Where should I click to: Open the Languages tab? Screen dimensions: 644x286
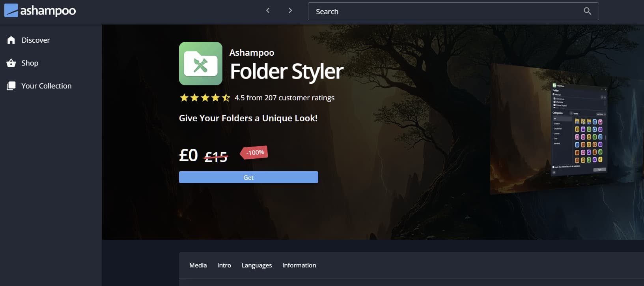tap(257, 265)
